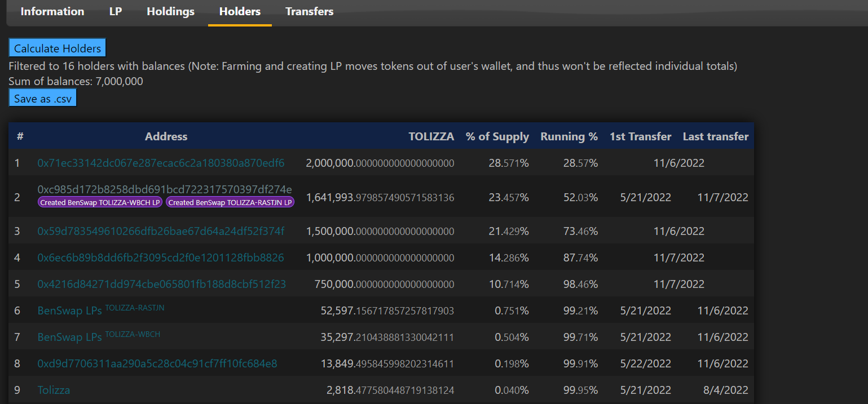The width and height of the screenshot is (868, 404).
Task: Export holders with Save as .csv
Action: click(43, 99)
